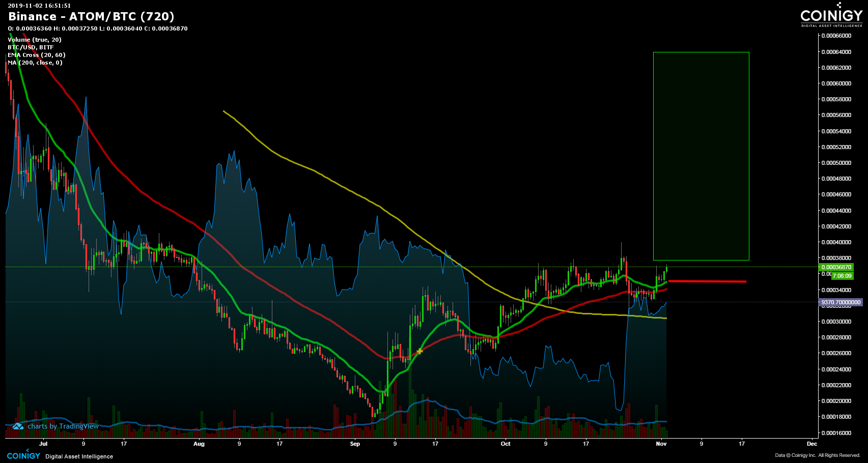Click the 0.00040000 price axis label
Image resolution: width=868 pixels, height=463 pixels.
[x=836, y=242]
